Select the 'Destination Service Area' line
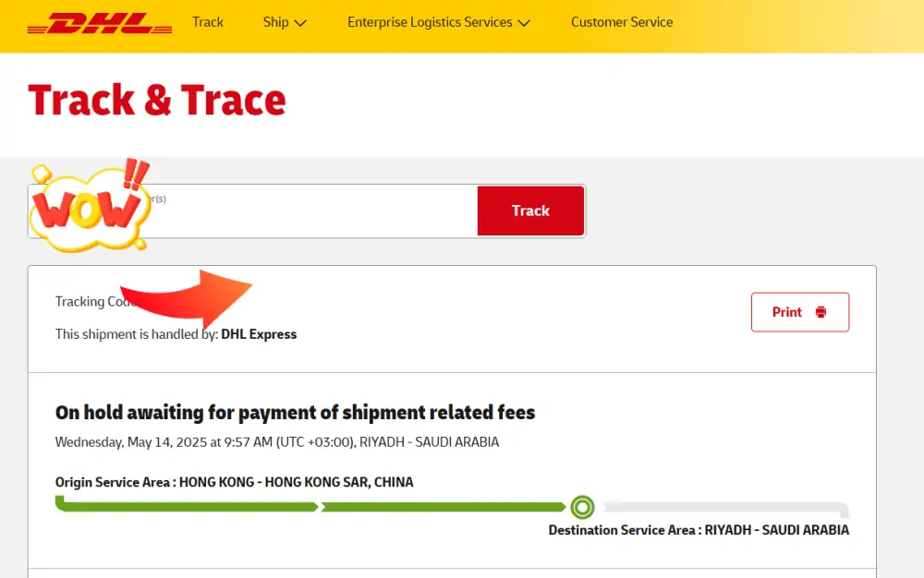Image resolution: width=924 pixels, height=578 pixels. click(699, 530)
